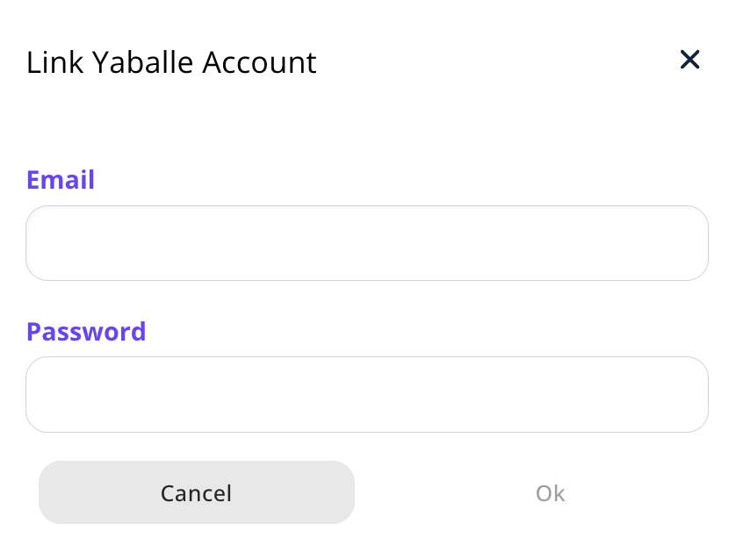The image size is (736, 560).
Task: Dismiss the dialog using the X icon
Action: coord(689,60)
